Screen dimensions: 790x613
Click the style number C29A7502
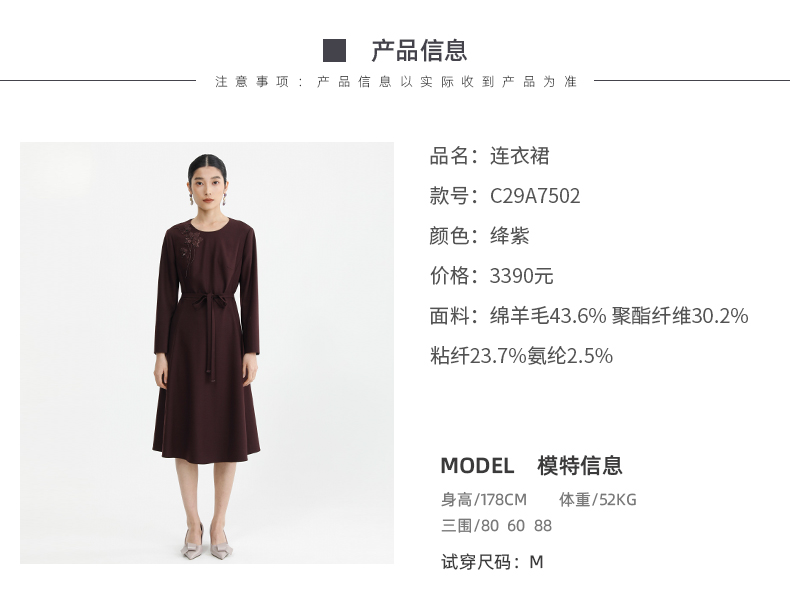[535, 196]
